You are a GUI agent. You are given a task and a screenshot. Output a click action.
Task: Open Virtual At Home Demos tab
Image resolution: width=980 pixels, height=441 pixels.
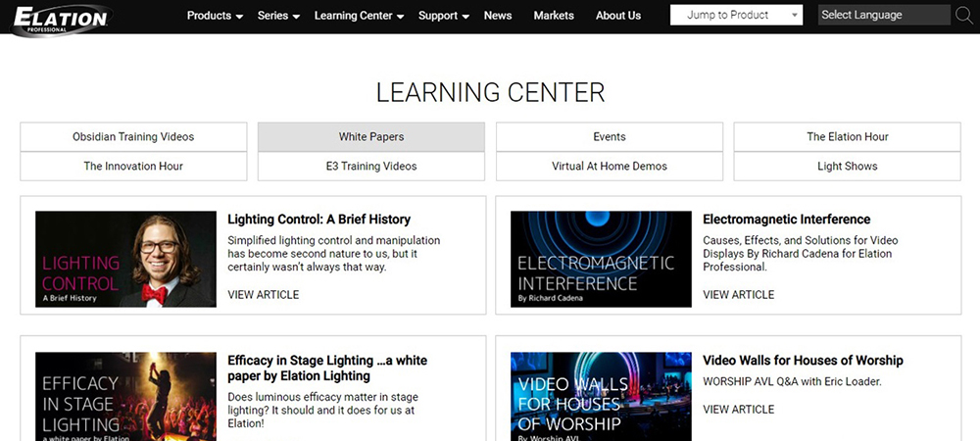point(610,167)
